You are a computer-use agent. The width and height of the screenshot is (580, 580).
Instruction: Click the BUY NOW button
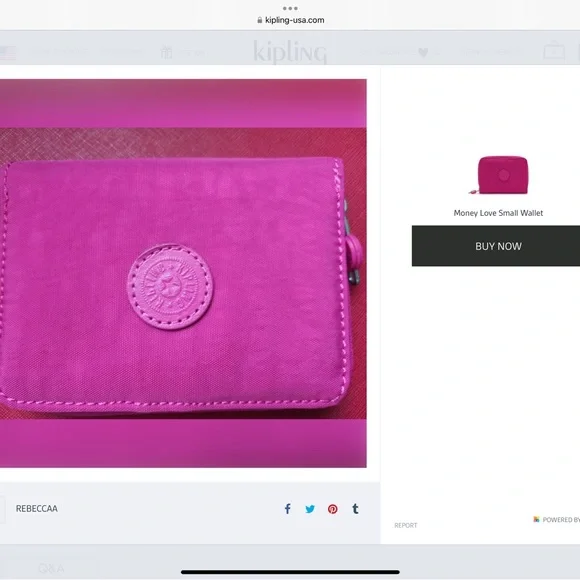(x=496, y=246)
